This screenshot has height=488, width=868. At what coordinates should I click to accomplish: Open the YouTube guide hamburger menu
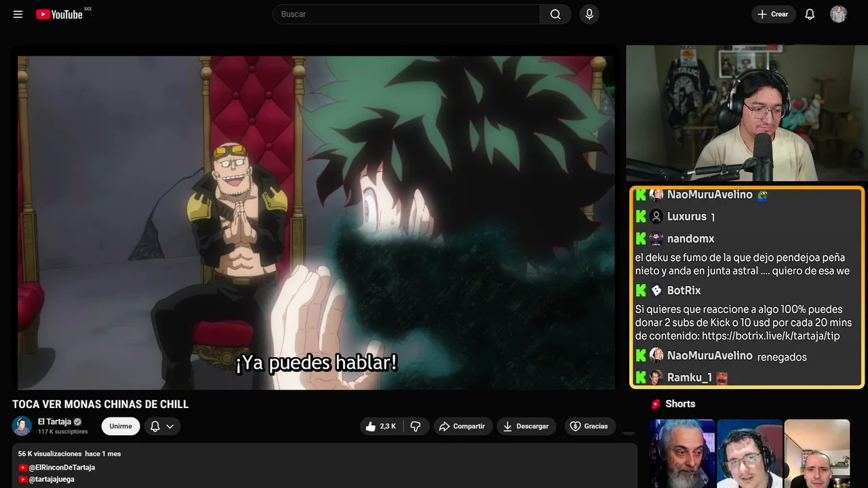pyautogui.click(x=18, y=14)
